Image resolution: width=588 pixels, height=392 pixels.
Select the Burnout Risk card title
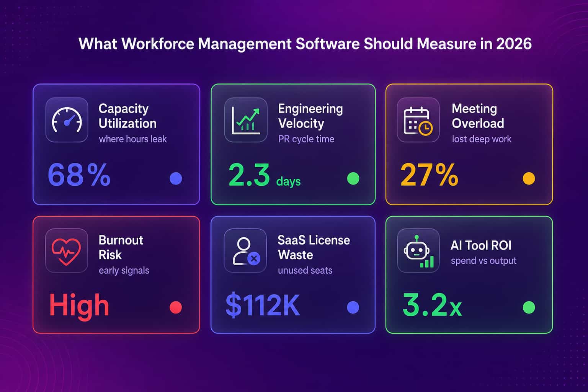pyautogui.click(x=121, y=247)
